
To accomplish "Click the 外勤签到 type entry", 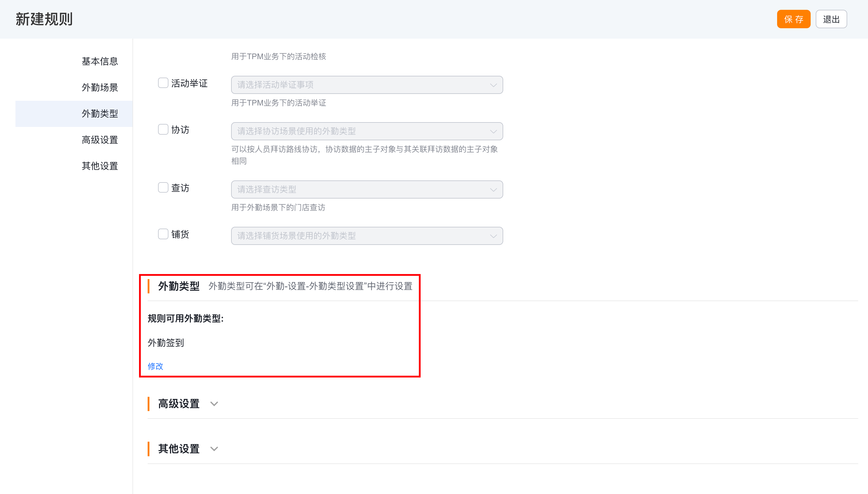I will tap(166, 343).
